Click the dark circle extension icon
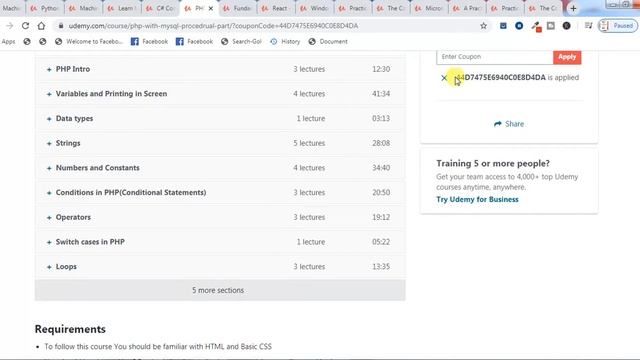Screen dimensions: 640x360 tap(567, 26)
